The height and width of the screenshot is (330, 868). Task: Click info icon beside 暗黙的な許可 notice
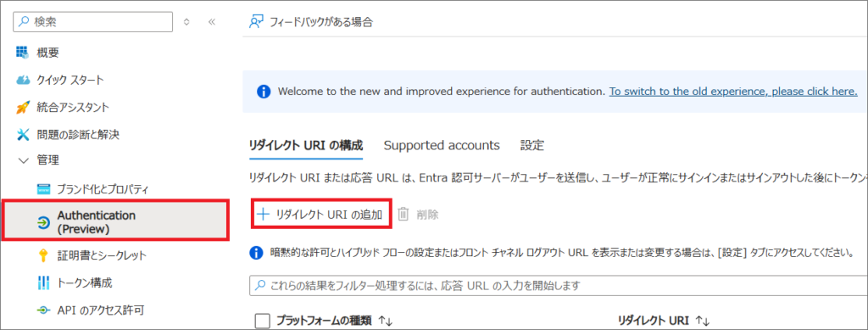pyautogui.click(x=255, y=254)
